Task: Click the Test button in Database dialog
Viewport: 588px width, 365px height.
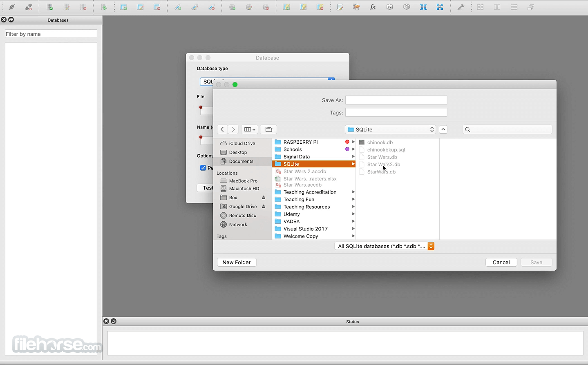Action: click(206, 188)
